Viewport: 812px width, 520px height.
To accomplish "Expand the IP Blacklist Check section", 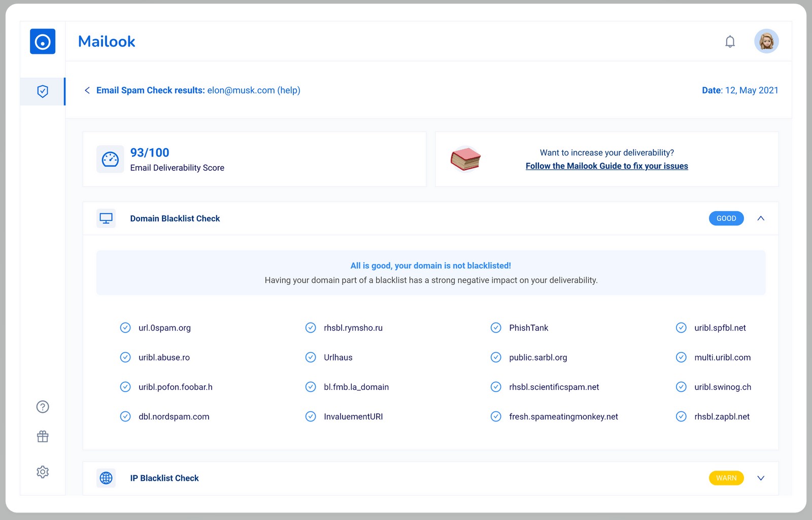I will pyautogui.click(x=761, y=478).
